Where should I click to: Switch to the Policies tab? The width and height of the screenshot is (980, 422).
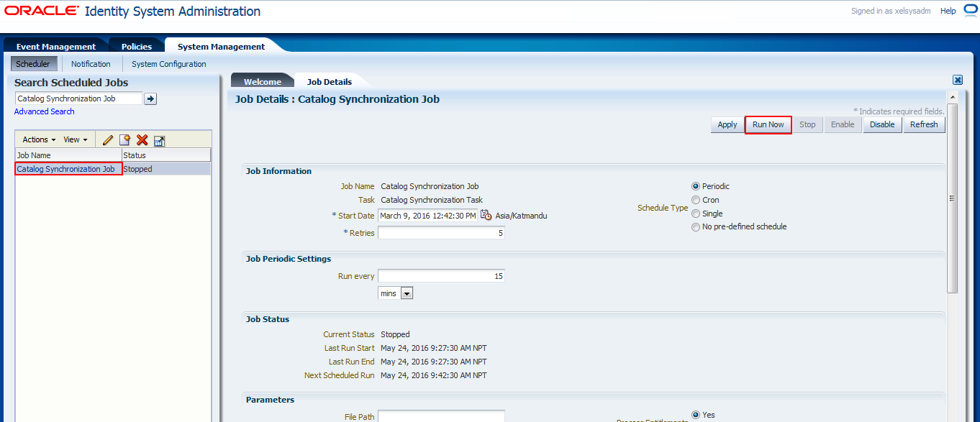click(137, 47)
